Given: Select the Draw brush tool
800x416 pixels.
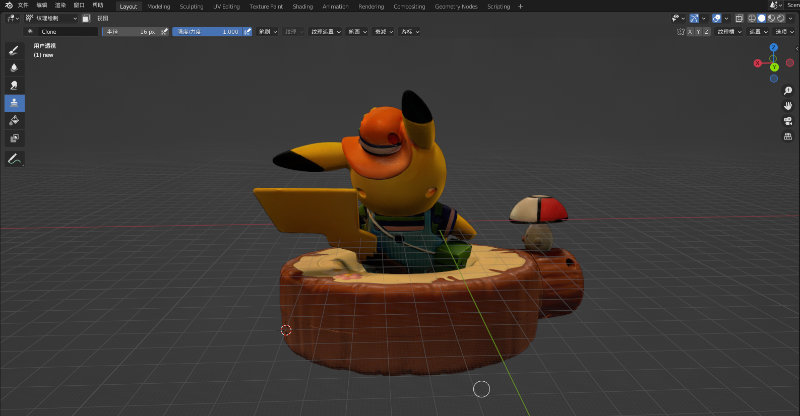Looking at the screenshot, I should tap(14, 50).
